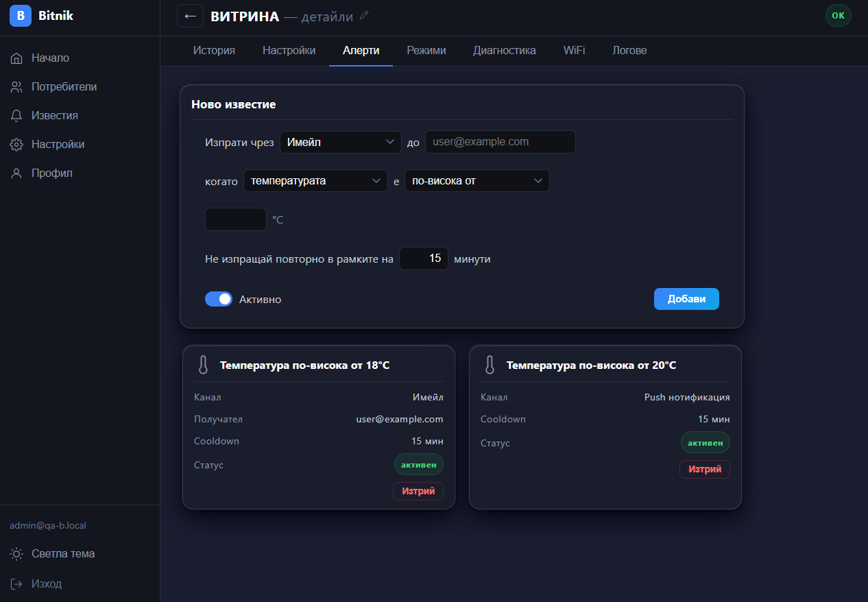Click the Добави button
This screenshot has width=868, height=602.
pos(686,299)
